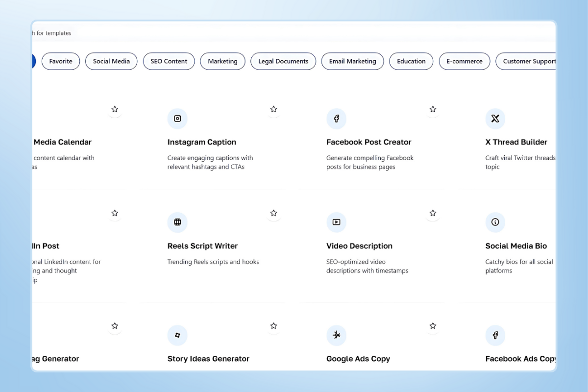Star the X Thread Builder template

coord(433,109)
